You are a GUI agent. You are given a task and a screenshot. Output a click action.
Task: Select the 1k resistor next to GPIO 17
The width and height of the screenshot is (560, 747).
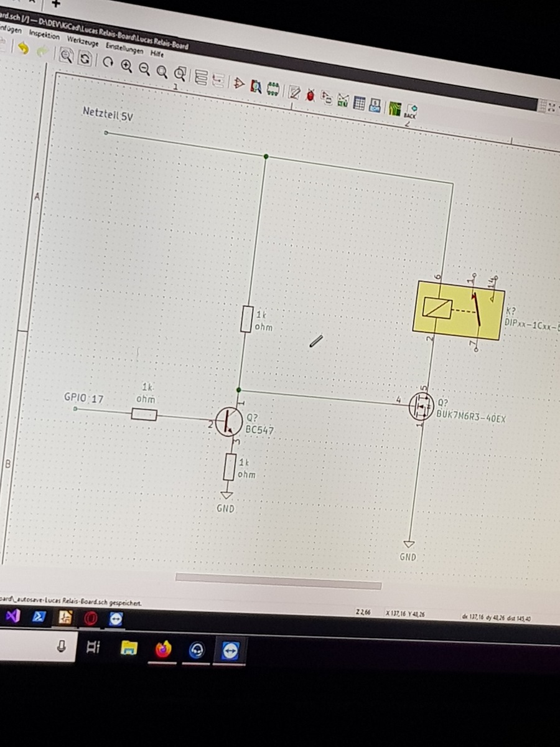pyautogui.click(x=144, y=413)
